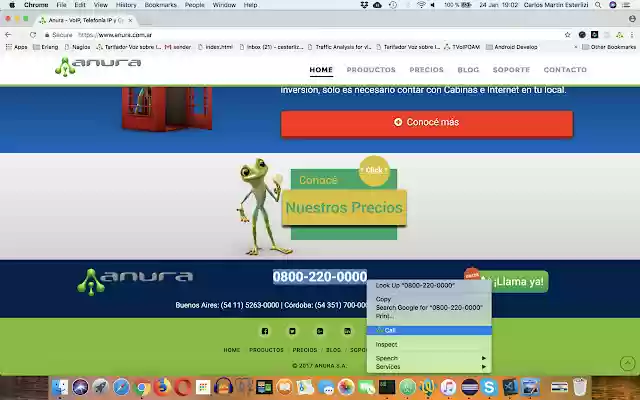Click the yellow Click badge

tap(374, 170)
